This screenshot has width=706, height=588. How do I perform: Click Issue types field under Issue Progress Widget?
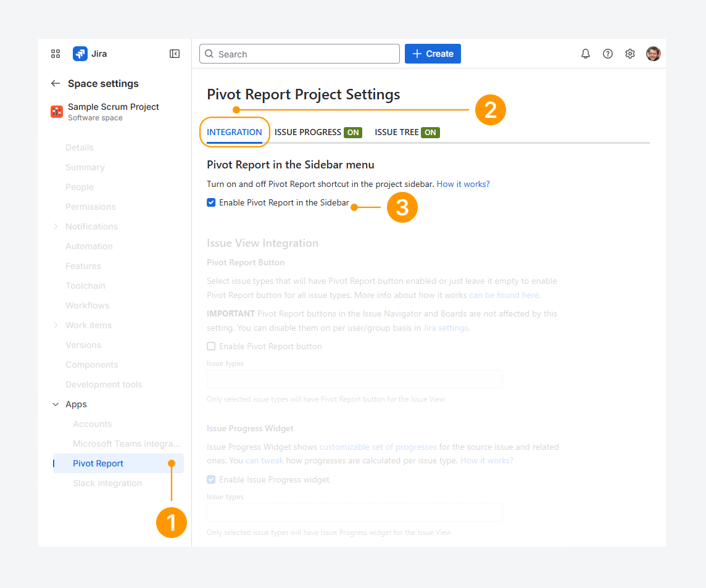[x=355, y=512]
